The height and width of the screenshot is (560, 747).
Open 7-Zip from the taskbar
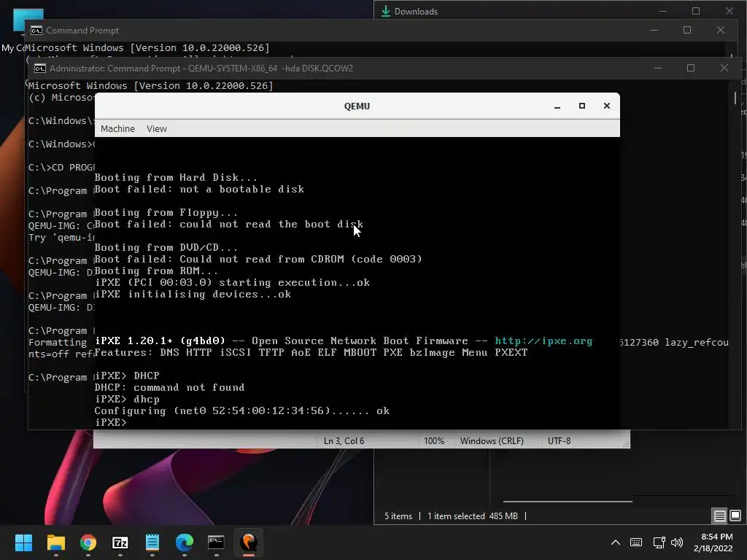(x=120, y=542)
